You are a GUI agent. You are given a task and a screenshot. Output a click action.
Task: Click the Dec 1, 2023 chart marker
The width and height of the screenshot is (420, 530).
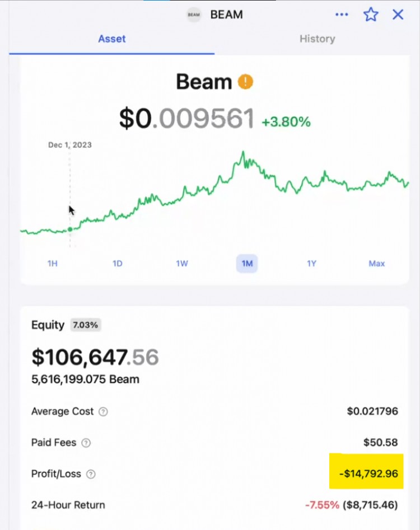70,229
